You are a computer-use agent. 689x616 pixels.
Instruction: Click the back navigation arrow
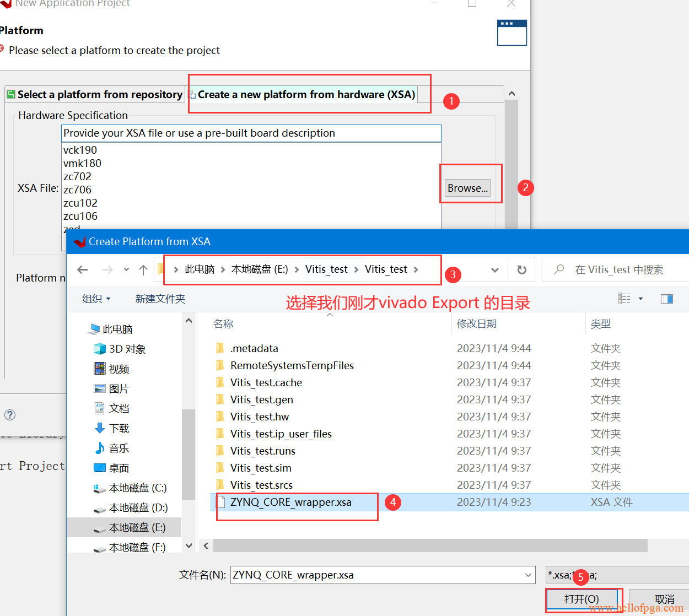(x=83, y=269)
